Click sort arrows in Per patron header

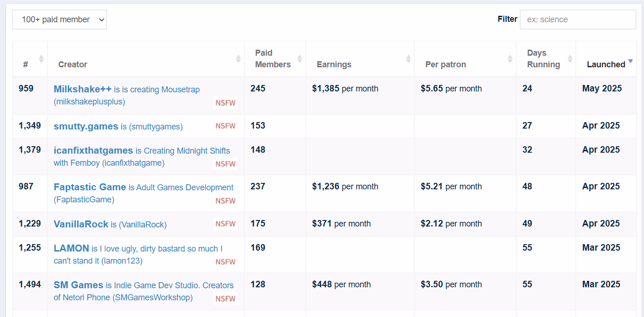point(510,59)
